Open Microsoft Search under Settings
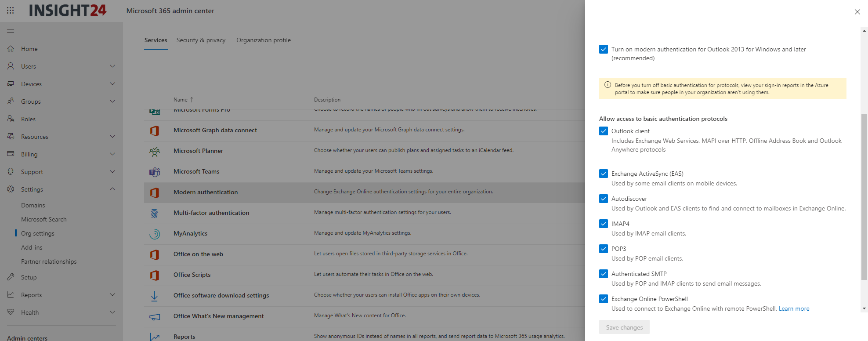The image size is (868, 341). [44, 219]
